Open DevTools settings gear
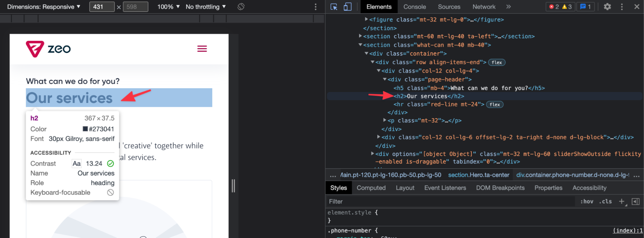Screen dimensions: 644x238 click(607, 7)
